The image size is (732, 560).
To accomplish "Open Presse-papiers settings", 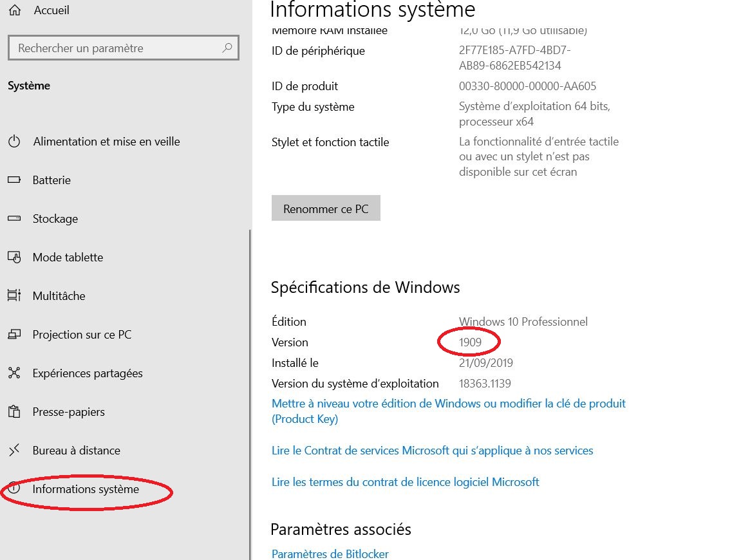I will (x=69, y=412).
